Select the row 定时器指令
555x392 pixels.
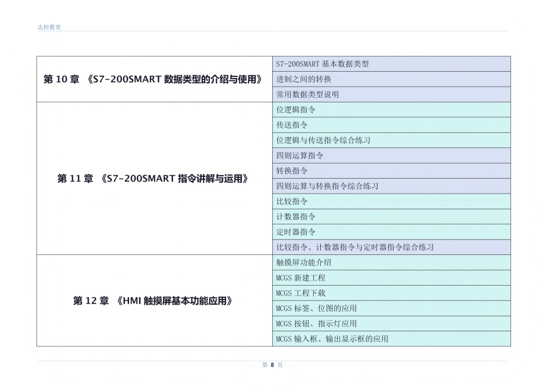tap(391, 232)
